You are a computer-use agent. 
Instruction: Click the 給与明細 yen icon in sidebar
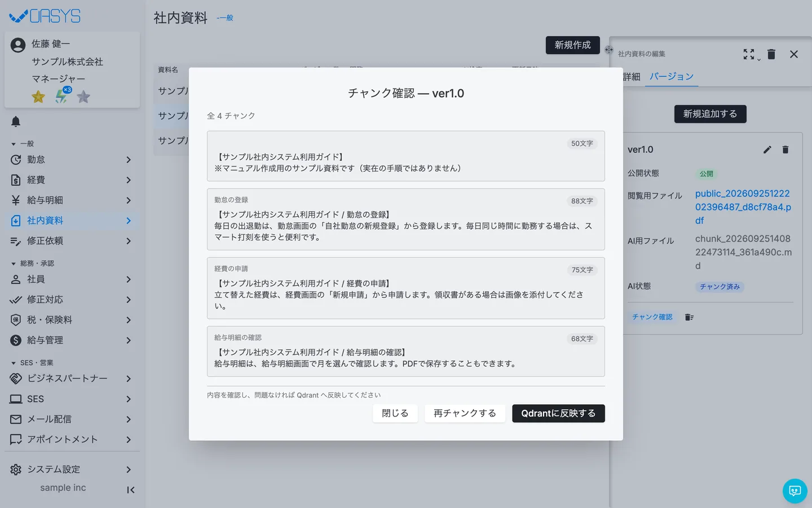[16, 200]
